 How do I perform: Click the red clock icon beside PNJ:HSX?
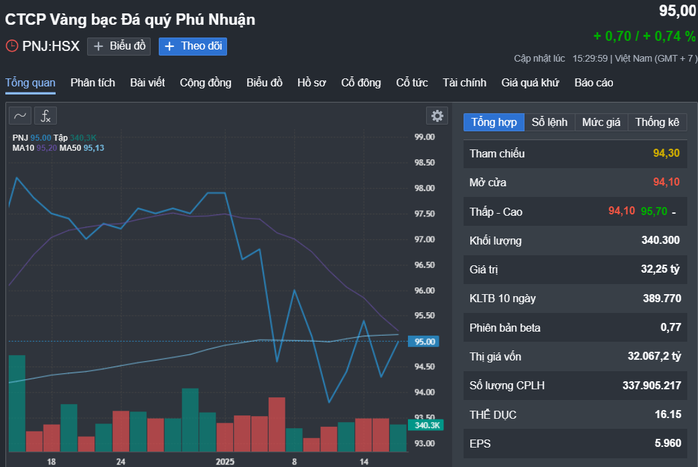point(12,46)
